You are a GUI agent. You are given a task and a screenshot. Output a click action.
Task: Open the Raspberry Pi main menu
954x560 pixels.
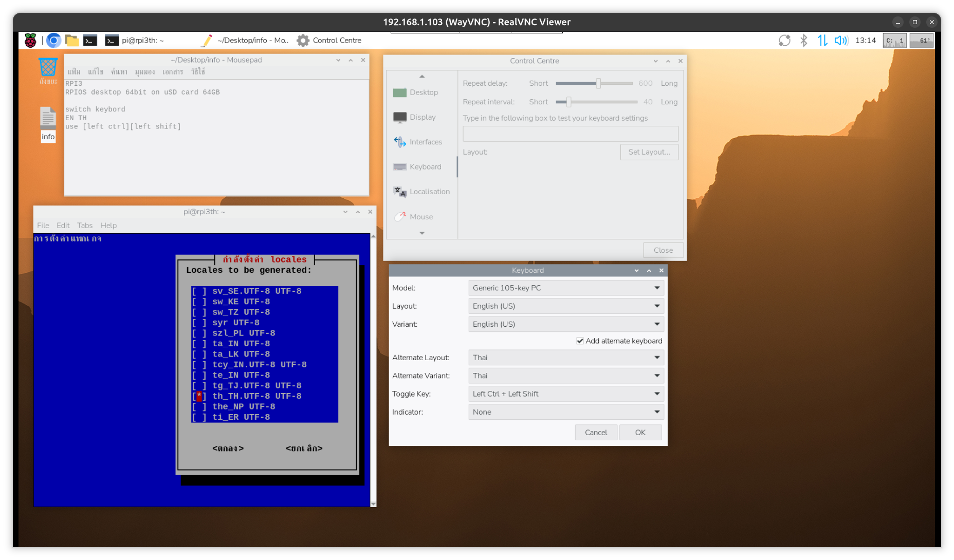30,40
